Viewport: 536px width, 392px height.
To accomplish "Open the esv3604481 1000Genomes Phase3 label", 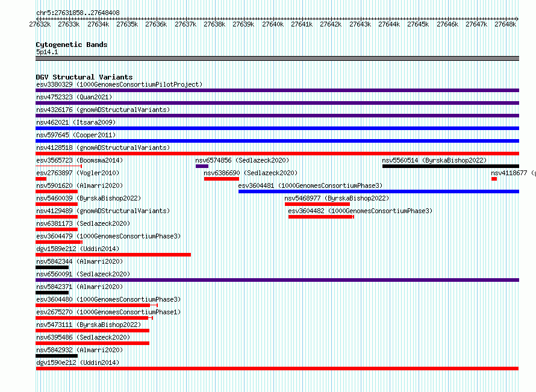I will (310, 185).
